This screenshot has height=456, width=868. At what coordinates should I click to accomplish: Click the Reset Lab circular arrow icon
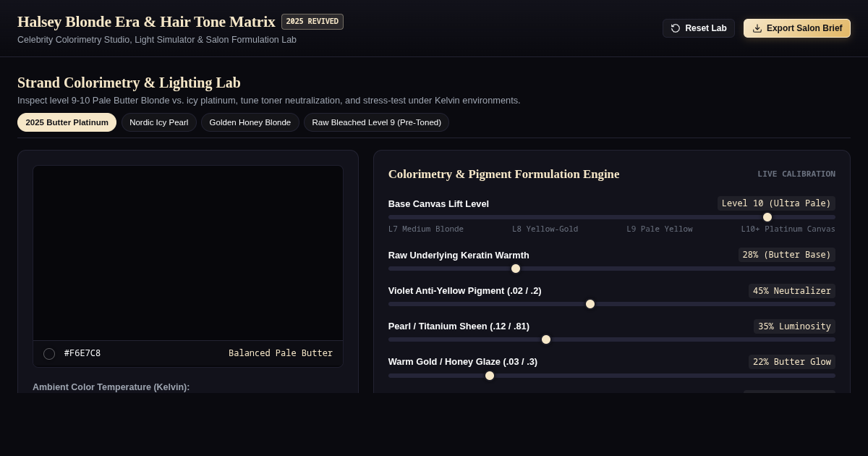[676, 28]
